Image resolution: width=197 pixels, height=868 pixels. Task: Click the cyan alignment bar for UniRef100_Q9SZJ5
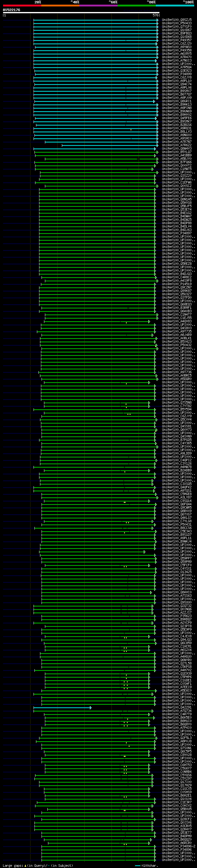click(x=96, y=20)
